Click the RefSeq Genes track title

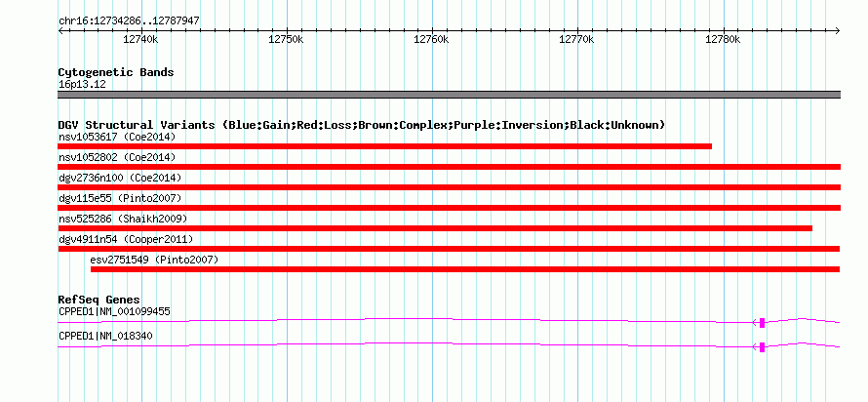click(x=99, y=301)
